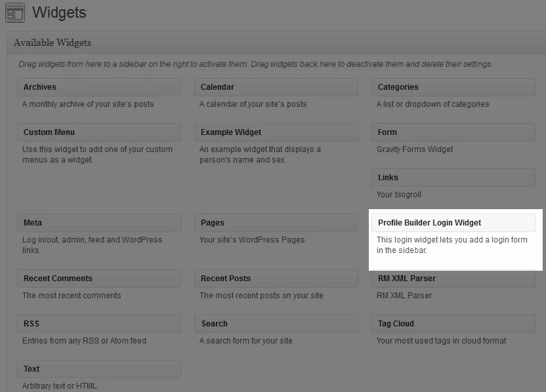Image resolution: width=546 pixels, height=392 pixels.
Task: Select the RSS widget
Action: coord(98,324)
